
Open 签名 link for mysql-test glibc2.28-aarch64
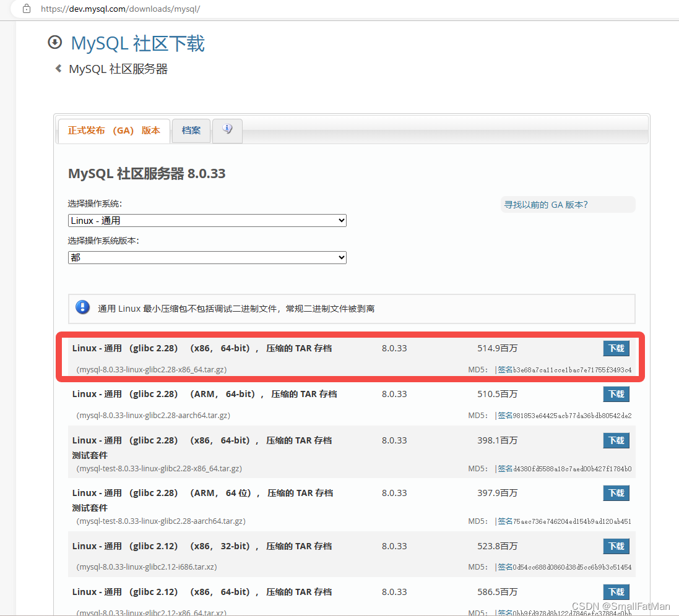point(505,522)
